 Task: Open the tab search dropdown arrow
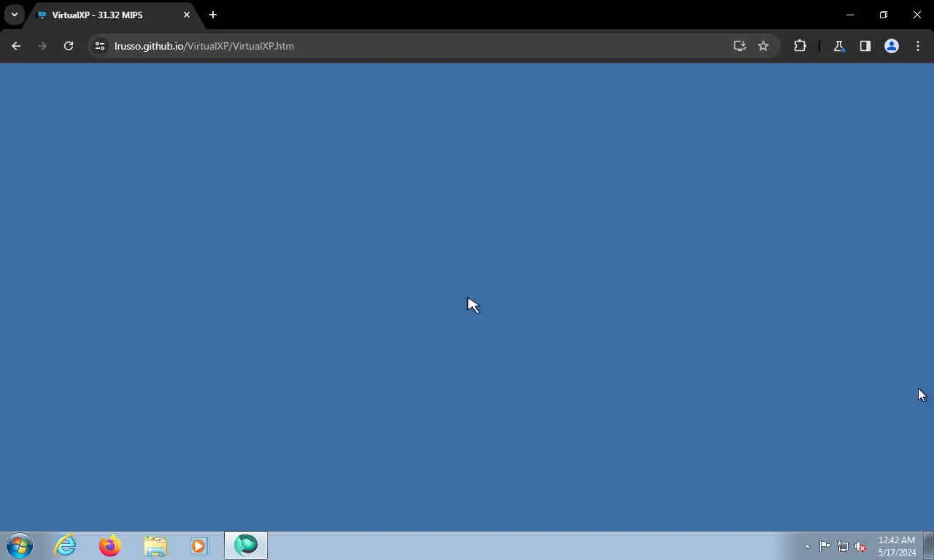pyautogui.click(x=15, y=15)
